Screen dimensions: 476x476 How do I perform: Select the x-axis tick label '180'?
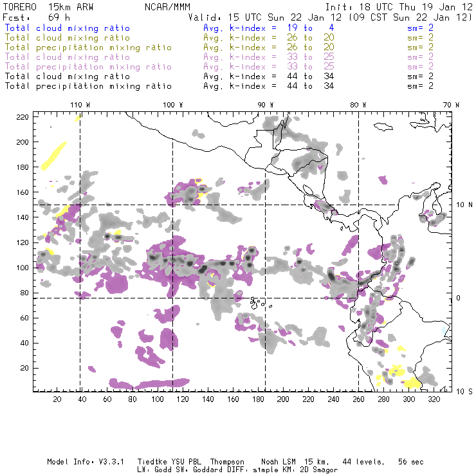click(258, 399)
